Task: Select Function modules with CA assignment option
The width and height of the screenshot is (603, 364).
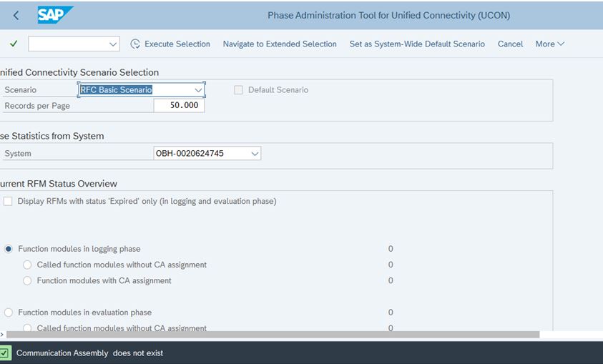Action: pyautogui.click(x=27, y=280)
